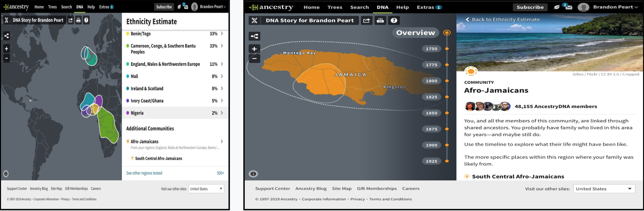
Task: Jump to 1750 on the timeline
Action: (431, 49)
